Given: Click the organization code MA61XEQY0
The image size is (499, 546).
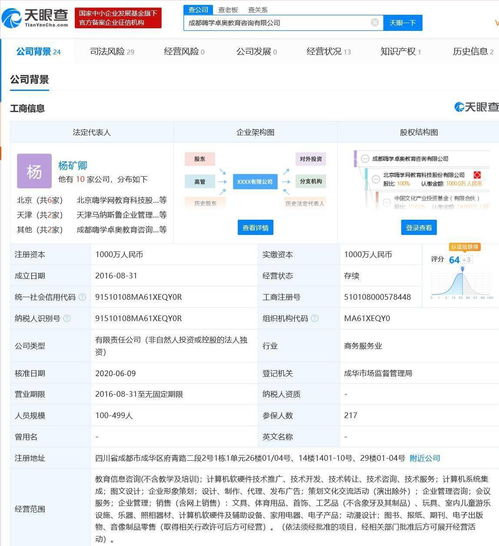Looking at the screenshot, I should click(x=367, y=318).
